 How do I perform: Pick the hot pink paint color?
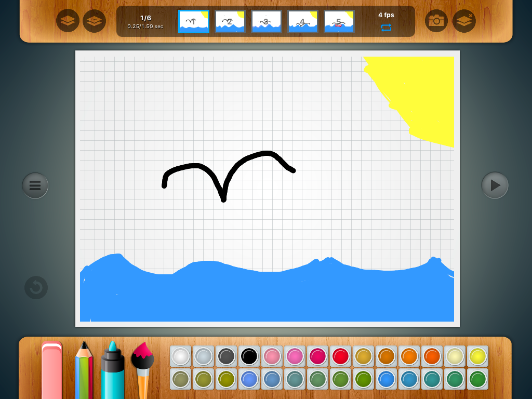pyautogui.click(x=295, y=356)
